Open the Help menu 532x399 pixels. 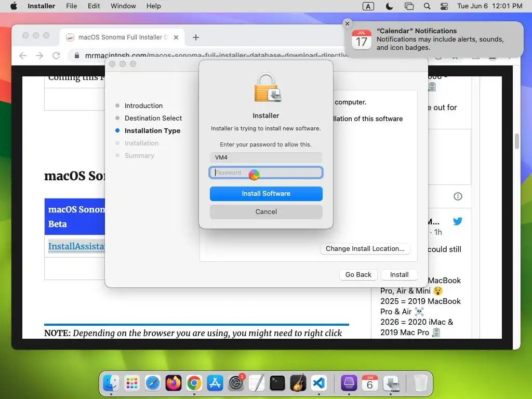click(153, 6)
